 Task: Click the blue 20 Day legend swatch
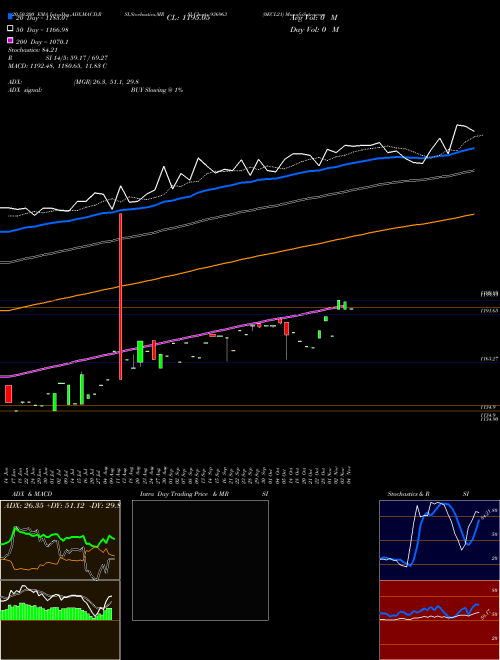[x=10, y=16]
